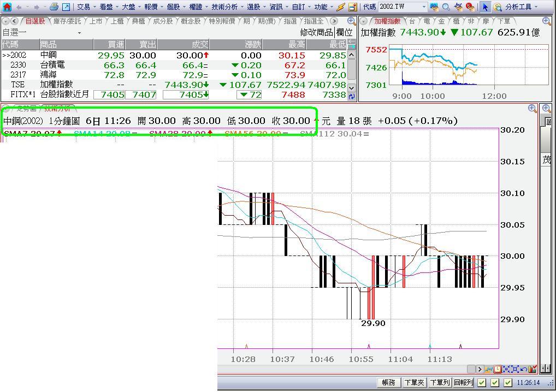Click the 修改商品 button

[x=317, y=33]
